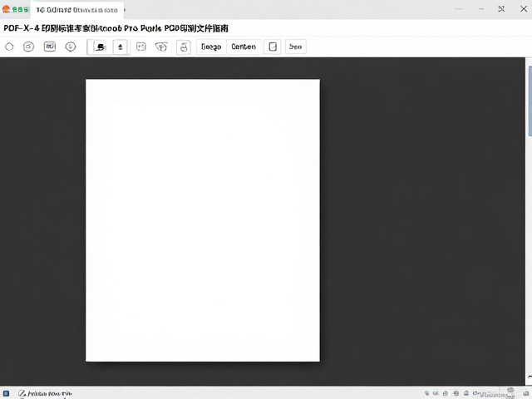Image resolution: width=532 pixels, height=399 pixels.
Task: Click the speech-bubble comment icon in the toolbar
Action: pos(71,47)
